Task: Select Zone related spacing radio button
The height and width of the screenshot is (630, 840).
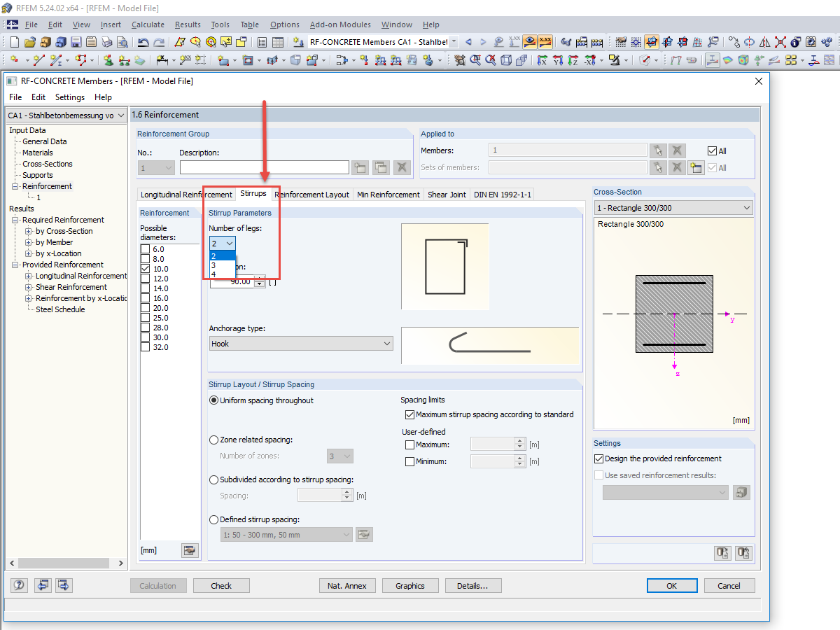Action: [214, 440]
